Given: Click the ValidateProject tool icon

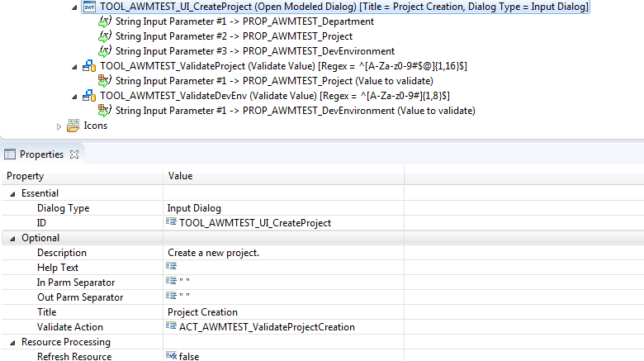Looking at the screenshot, I should tap(89, 66).
